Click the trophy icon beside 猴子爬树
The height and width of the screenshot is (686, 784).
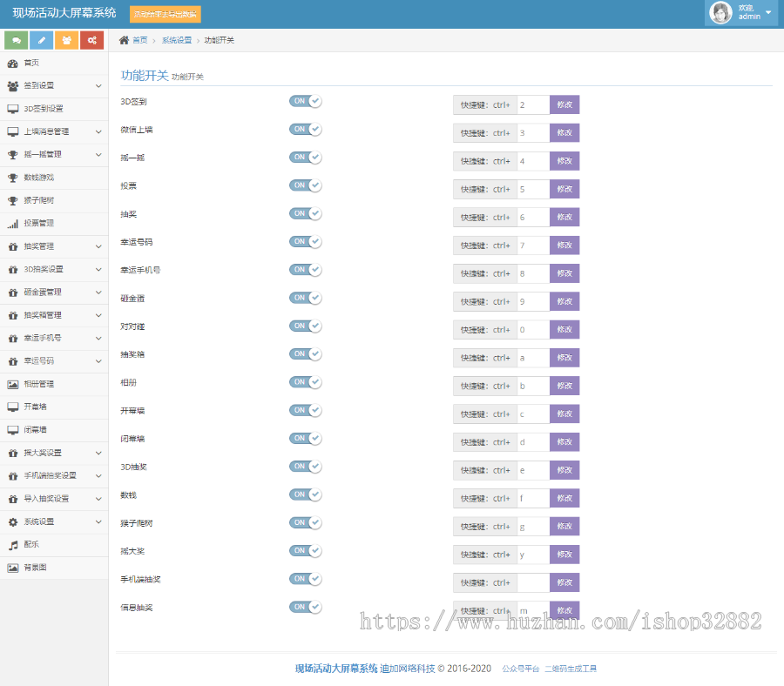12,201
